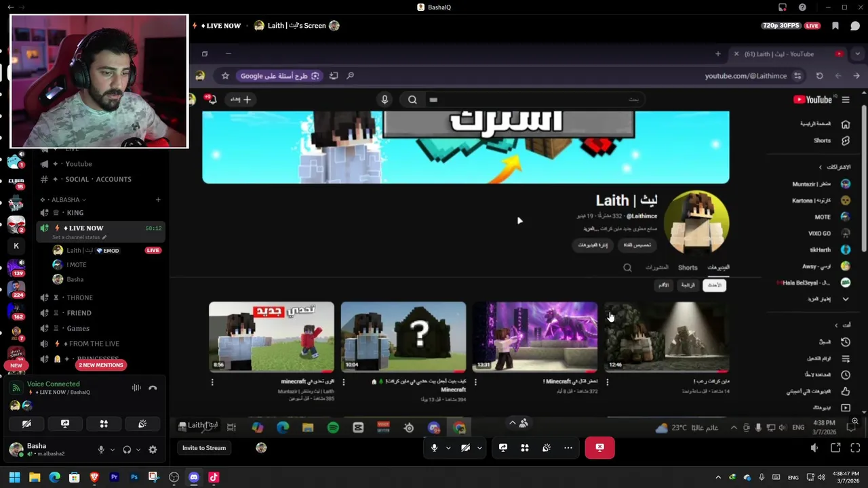This screenshot has width=868, height=488.
Task: Join the KING voice channel
Action: (x=100, y=213)
